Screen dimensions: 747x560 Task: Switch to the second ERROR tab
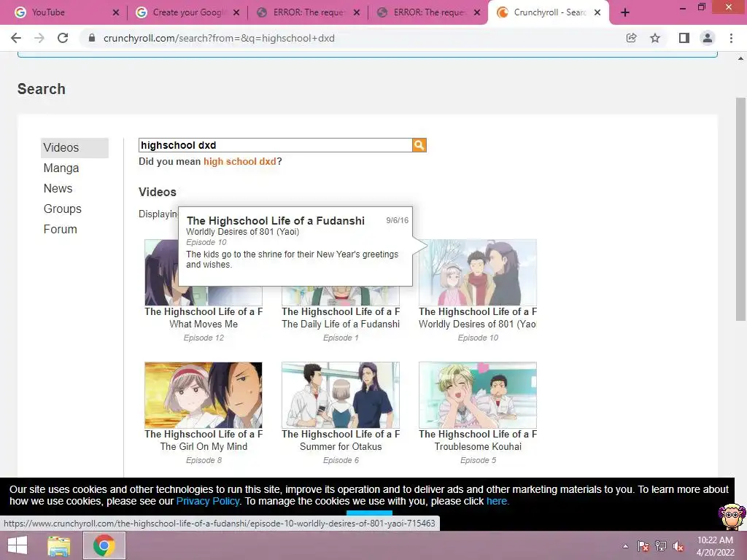pyautogui.click(x=427, y=12)
